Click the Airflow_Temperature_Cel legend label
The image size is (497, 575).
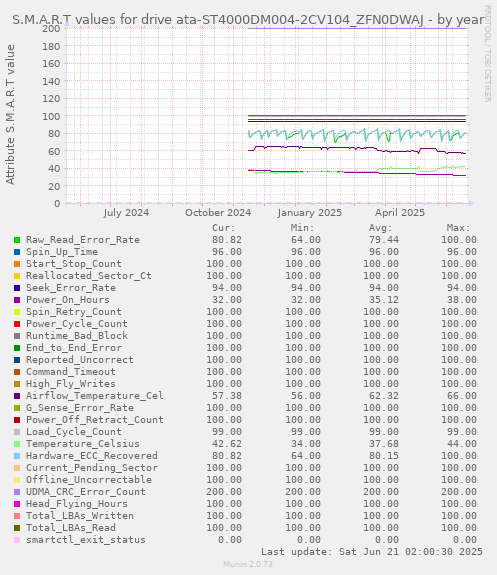tap(95, 396)
